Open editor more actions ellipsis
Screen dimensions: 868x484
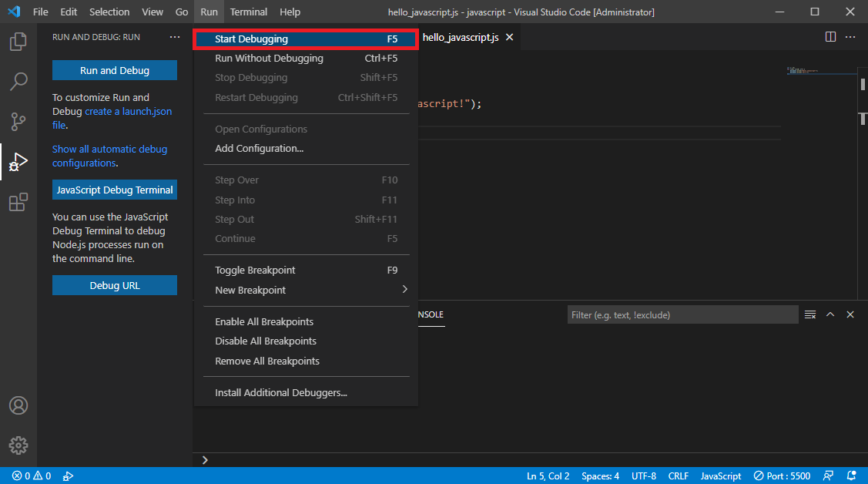tap(851, 37)
